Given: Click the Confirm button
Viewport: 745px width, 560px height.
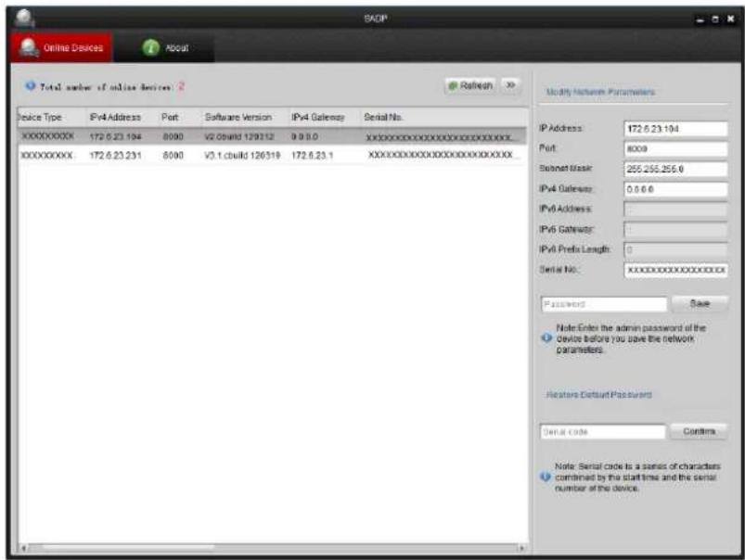Looking at the screenshot, I should (699, 431).
